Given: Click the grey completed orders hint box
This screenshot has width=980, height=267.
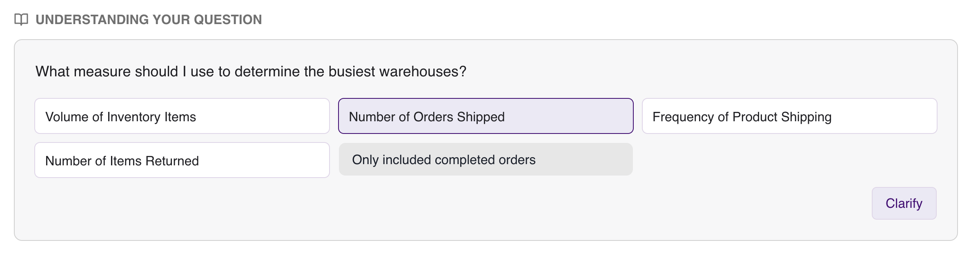Looking at the screenshot, I should (486, 159).
